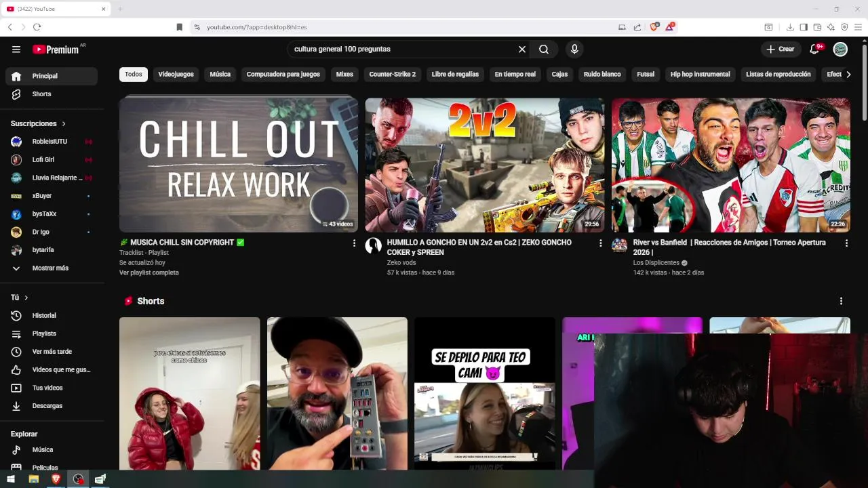The image size is (868, 488).
Task: Open the Los Displicentes channel name
Action: pos(656,263)
